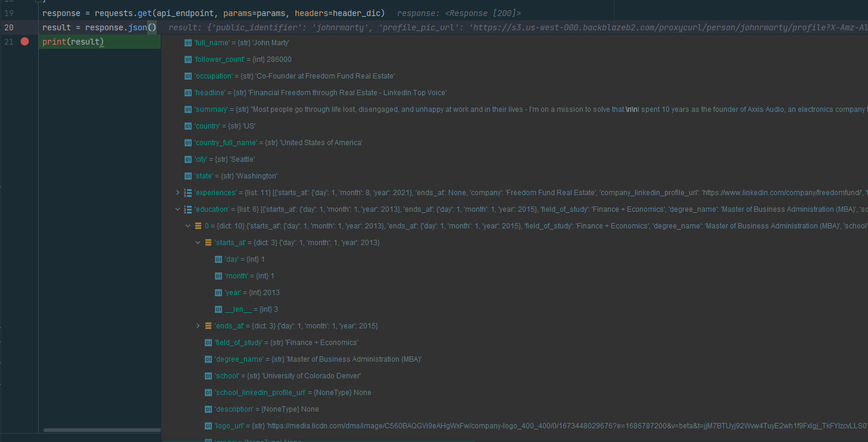Click the 'description' variable type icon
This screenshot has width=868, height=442.
coord(208,409)
